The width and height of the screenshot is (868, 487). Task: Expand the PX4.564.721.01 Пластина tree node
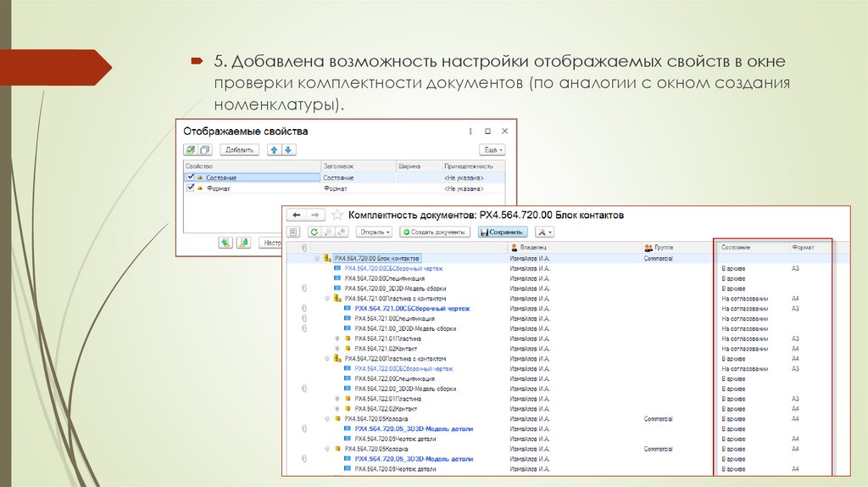[337, 339]
